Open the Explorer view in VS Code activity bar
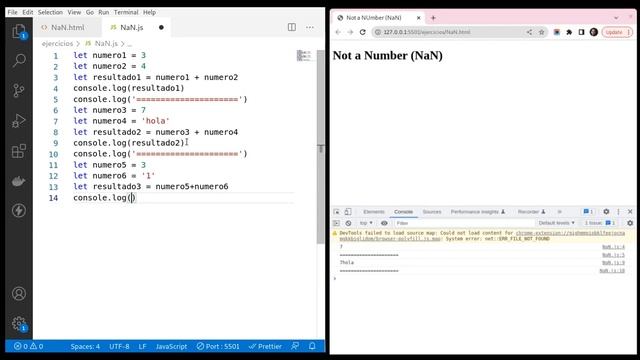This screenshot has height=360, width=640. [x=19, y=31]
